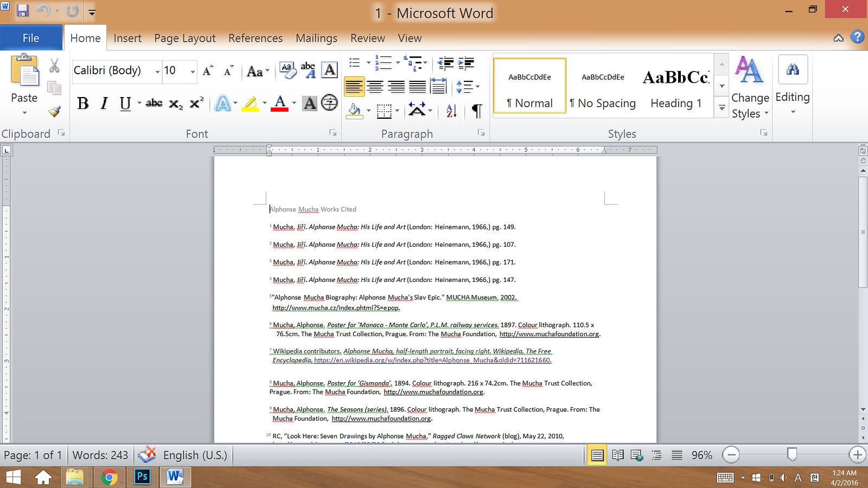Click Line Spacing icon
The width and height of the screenshot is (868, 488).
click(x=464, y=86)
